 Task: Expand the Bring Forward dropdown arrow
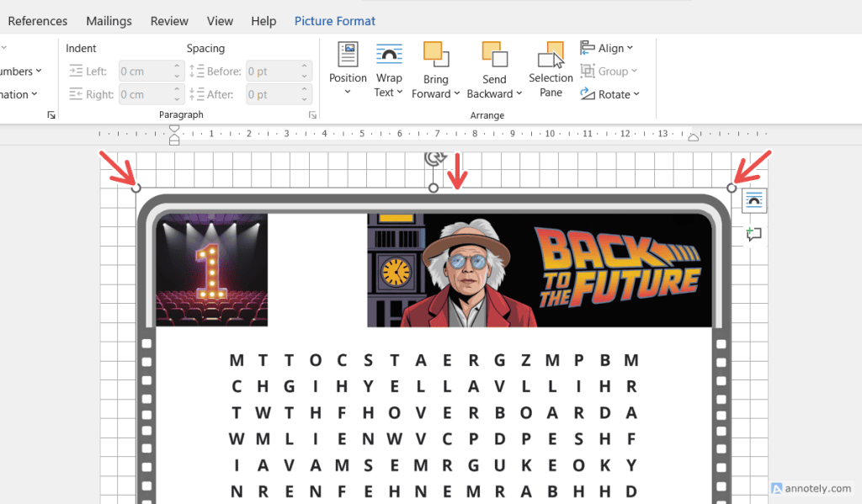[456, 93]
